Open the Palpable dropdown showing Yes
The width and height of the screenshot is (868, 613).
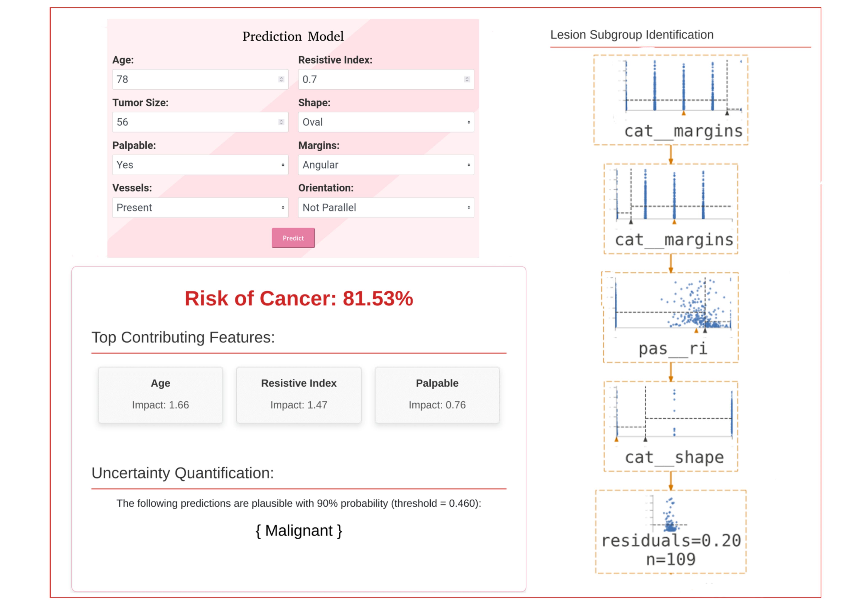tap(200, 165)
